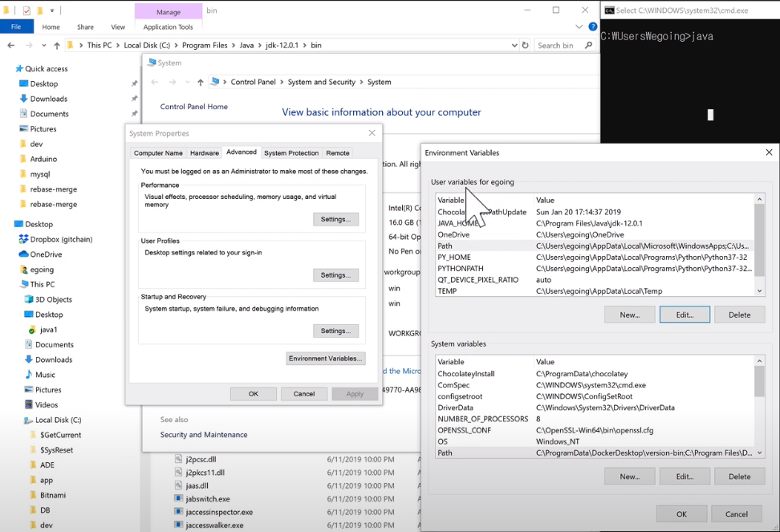
Task: Click the Up arrow in File Explorer address bar
Action: click(57, 45)
